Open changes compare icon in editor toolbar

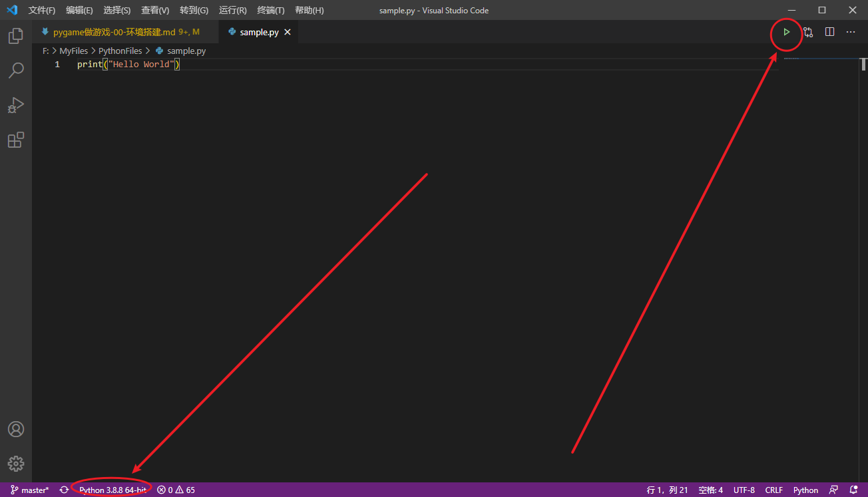click(808, 32)
